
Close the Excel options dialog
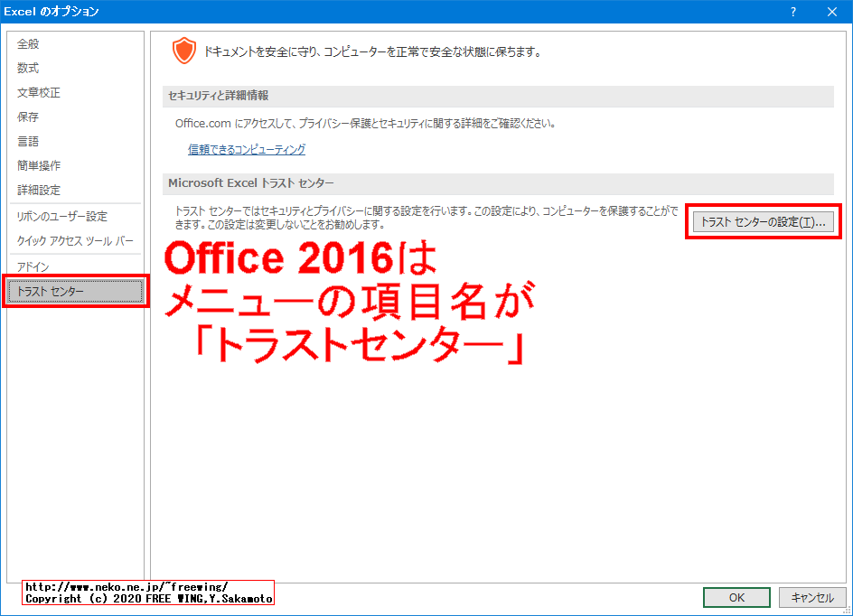click(x=833, y=12)
